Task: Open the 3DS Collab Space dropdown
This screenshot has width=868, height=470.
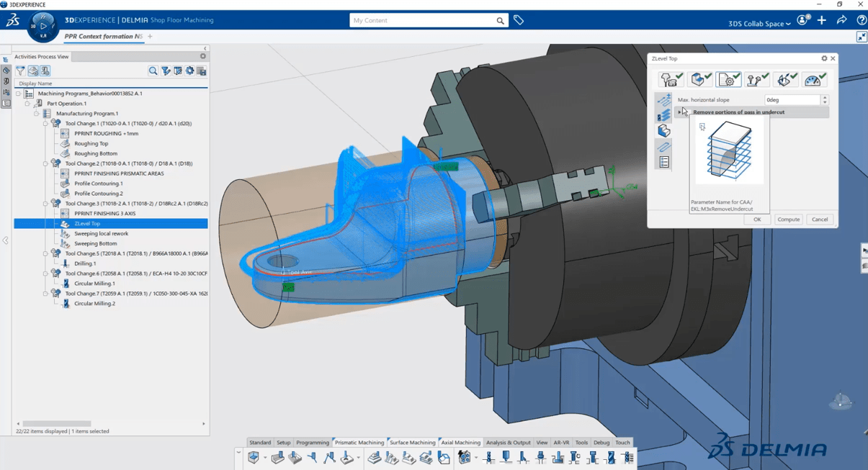Action: click(759, 24)
